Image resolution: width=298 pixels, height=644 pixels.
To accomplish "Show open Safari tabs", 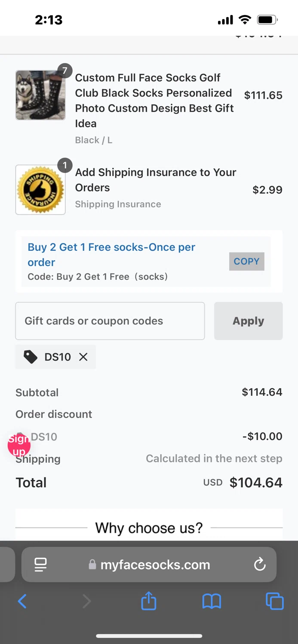I will (274, 601).
